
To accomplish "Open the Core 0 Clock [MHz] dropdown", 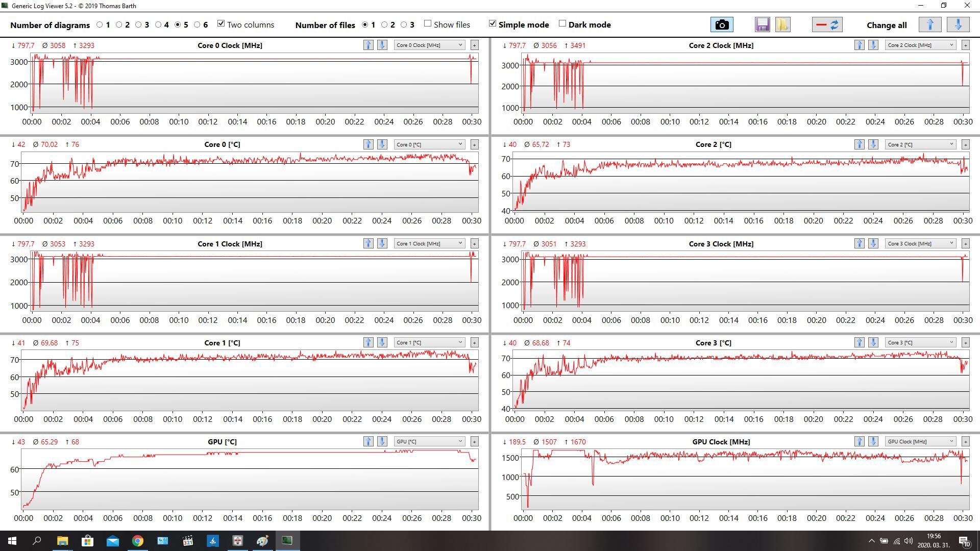I will (x=429, y=45).
